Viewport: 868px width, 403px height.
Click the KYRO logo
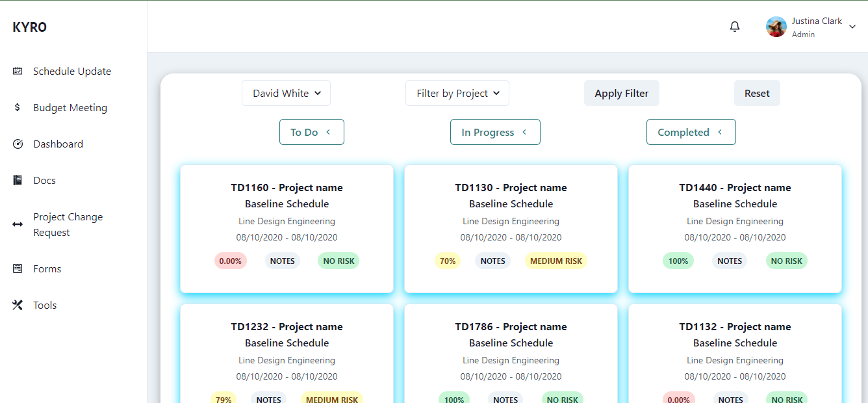pyautogui.click(x=29, y=27)
